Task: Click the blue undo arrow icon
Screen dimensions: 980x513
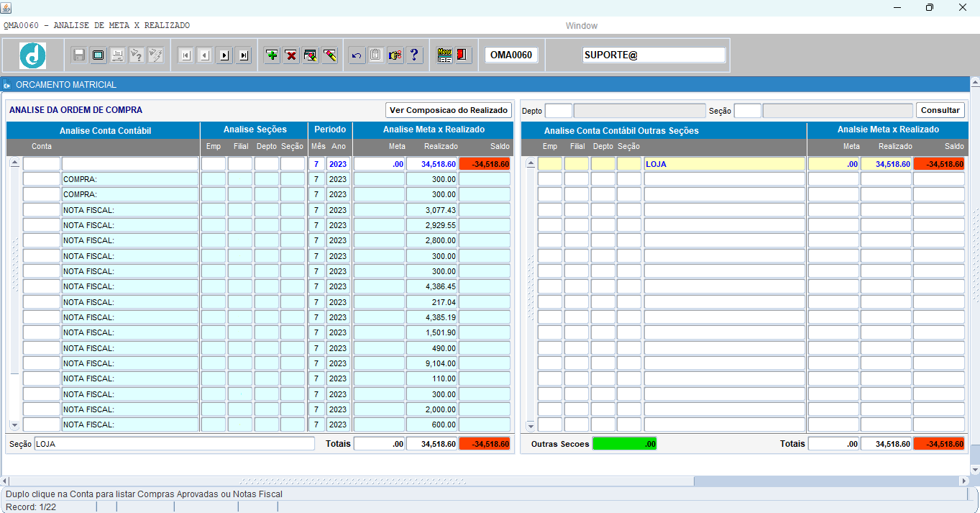Action: 357,55
